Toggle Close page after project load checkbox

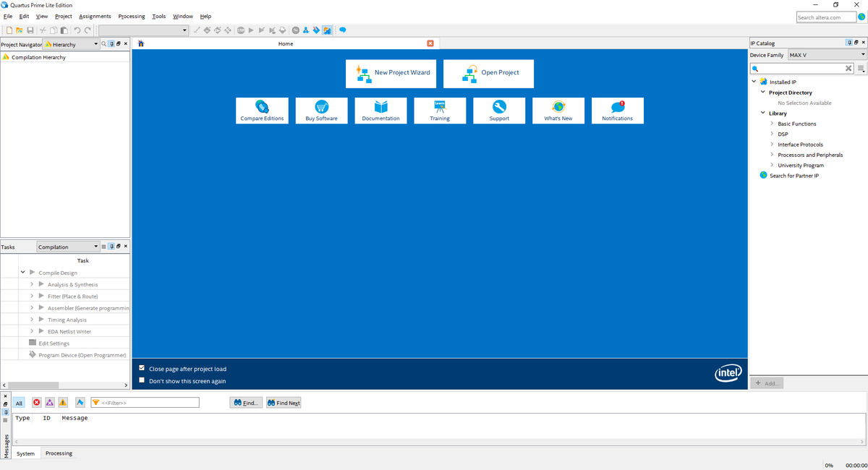pyautogui.click(x=142, y=368)
